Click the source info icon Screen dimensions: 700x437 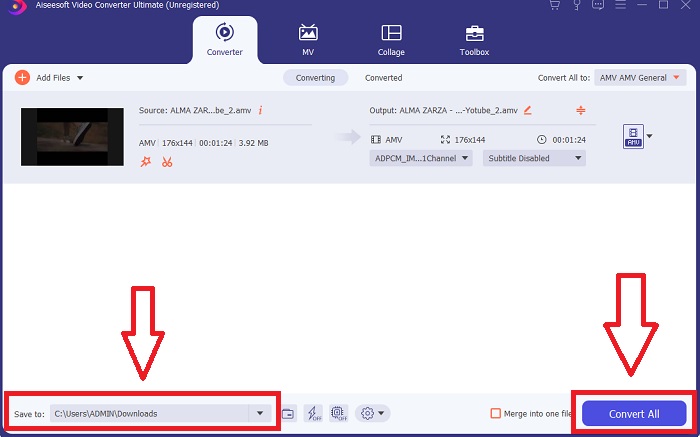[261, 110]
